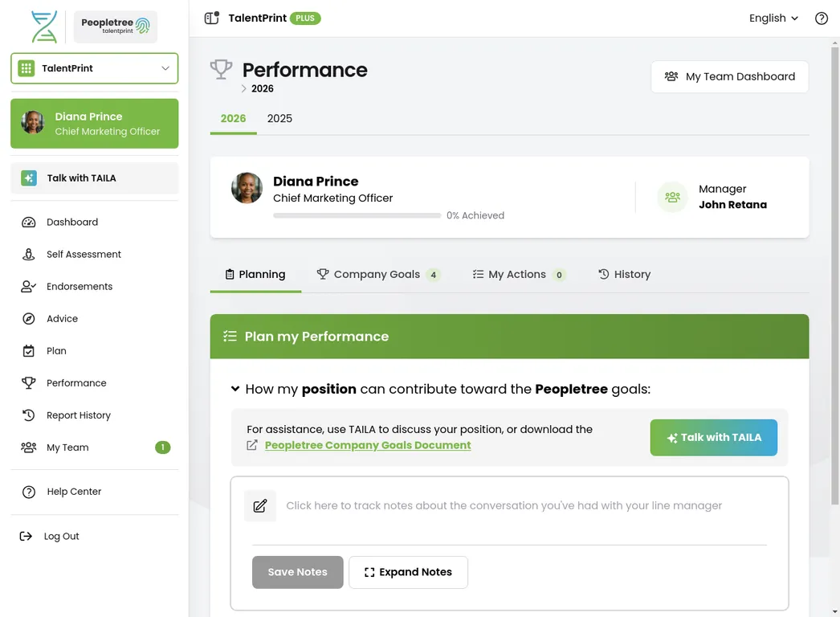Screen dimensions: 840x617
Task: Click the Plan calendar-check icon
Action: coord(28,350)
